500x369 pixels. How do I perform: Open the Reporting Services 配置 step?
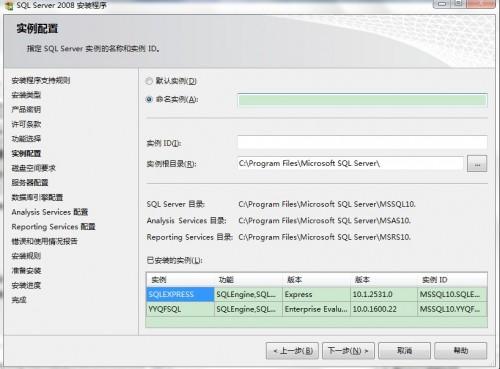53,227
